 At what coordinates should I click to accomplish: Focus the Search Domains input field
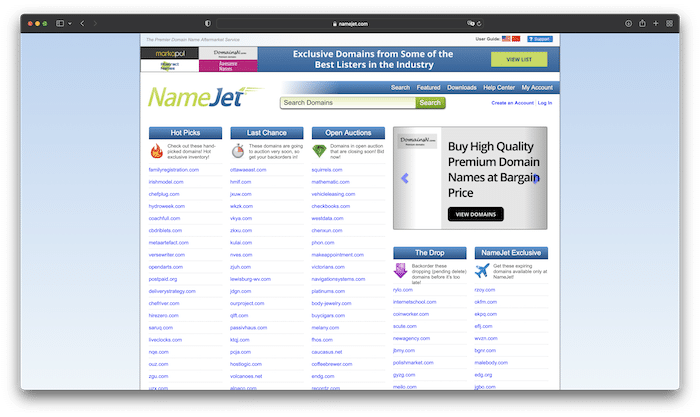347,103
